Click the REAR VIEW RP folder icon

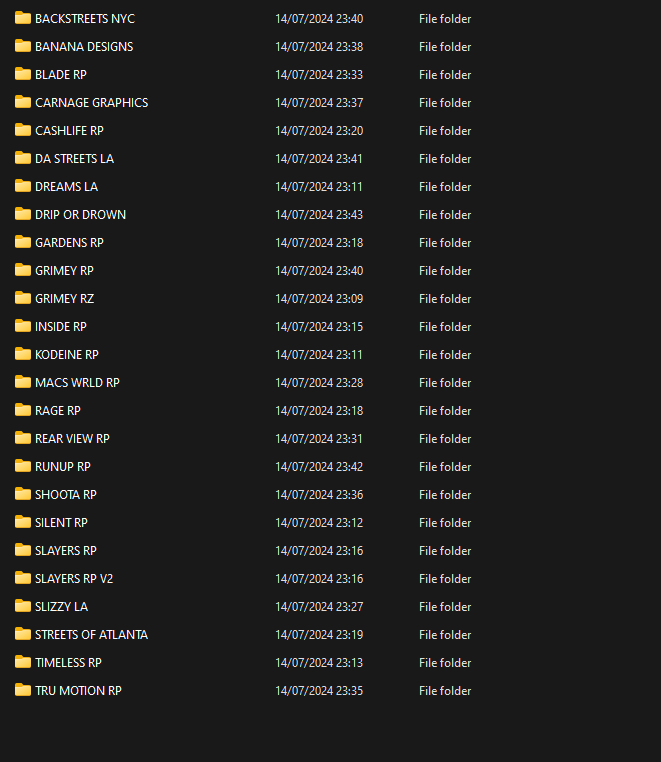click(23, 438)
